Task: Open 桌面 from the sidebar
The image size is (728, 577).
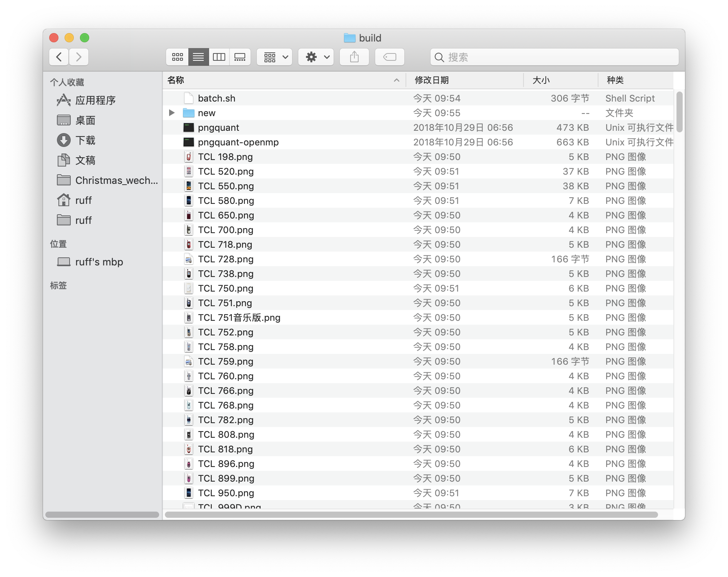Action: tap(85, 120)
